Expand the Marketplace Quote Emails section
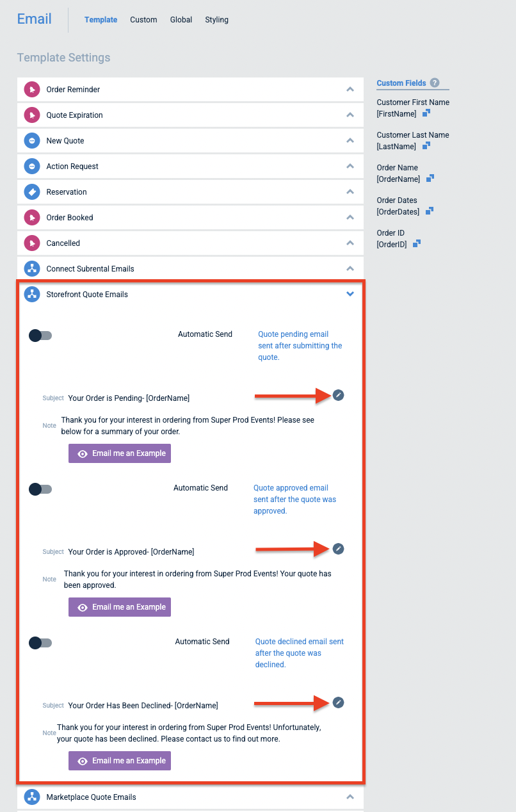 (x=350, y=797)
